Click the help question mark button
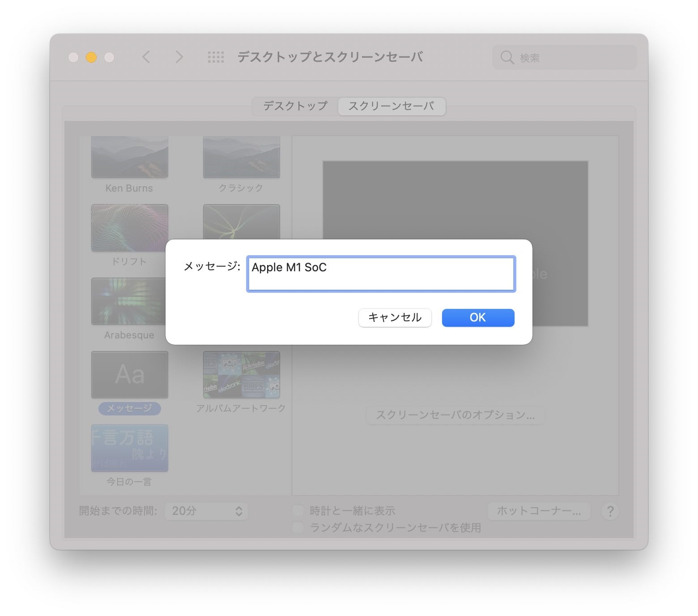The height and width of the screenshot is (616, 698). pos(610,511)
